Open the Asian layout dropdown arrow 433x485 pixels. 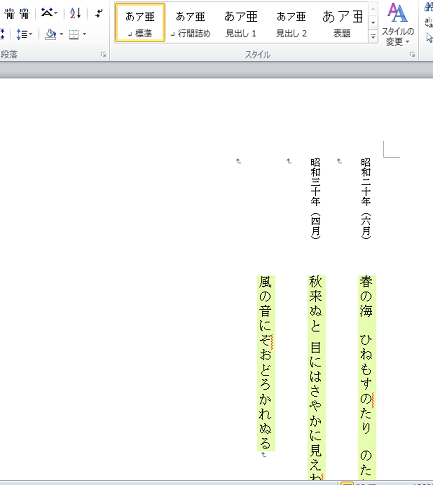tap(56, 13)
